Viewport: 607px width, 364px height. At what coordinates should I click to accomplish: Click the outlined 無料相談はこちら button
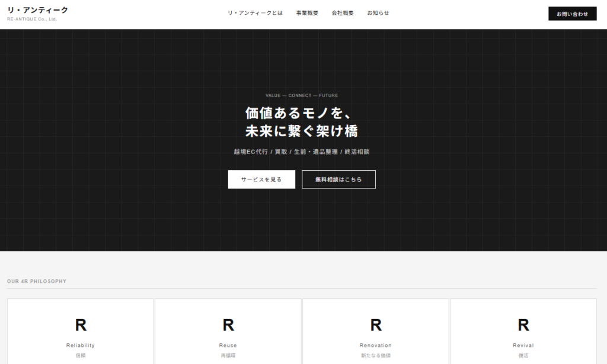(338, 180)
